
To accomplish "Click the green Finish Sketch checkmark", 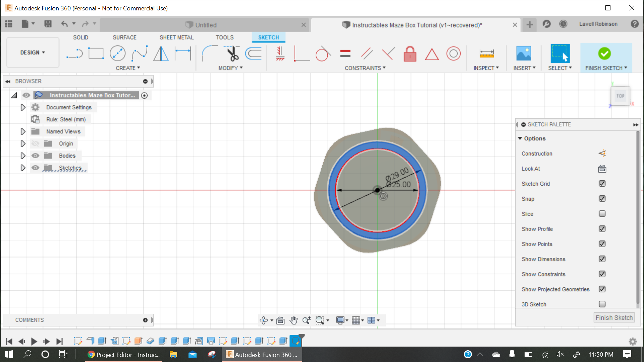I will click(x=604, y=54).
